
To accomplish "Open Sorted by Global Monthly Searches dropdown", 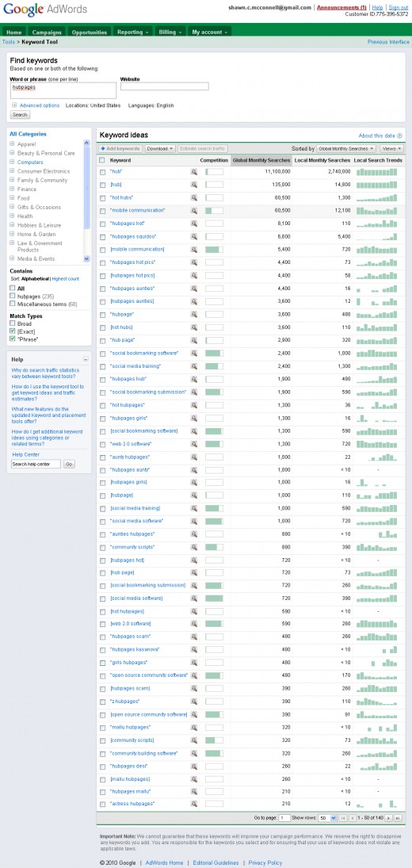I will 346,148.
